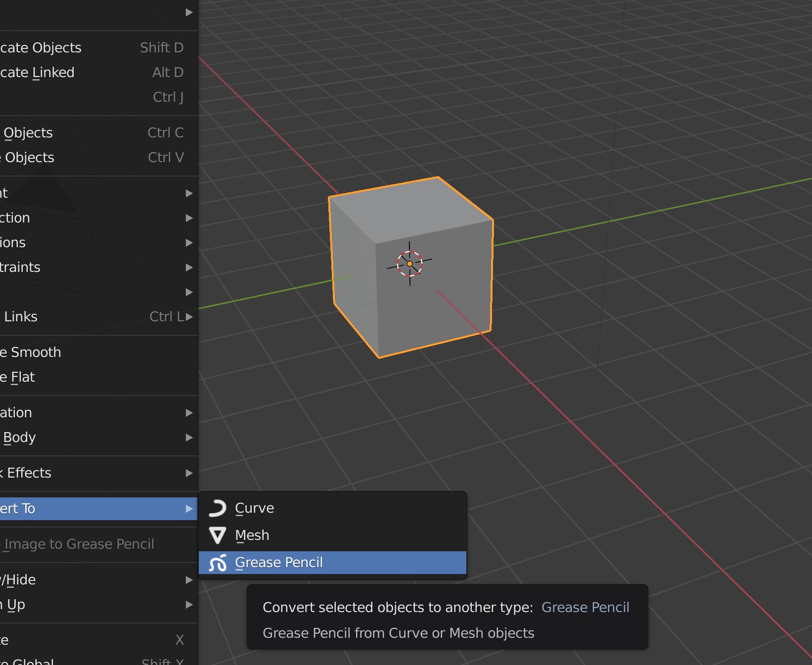Click the Grease Pencil icon

(x=218, y=563)
